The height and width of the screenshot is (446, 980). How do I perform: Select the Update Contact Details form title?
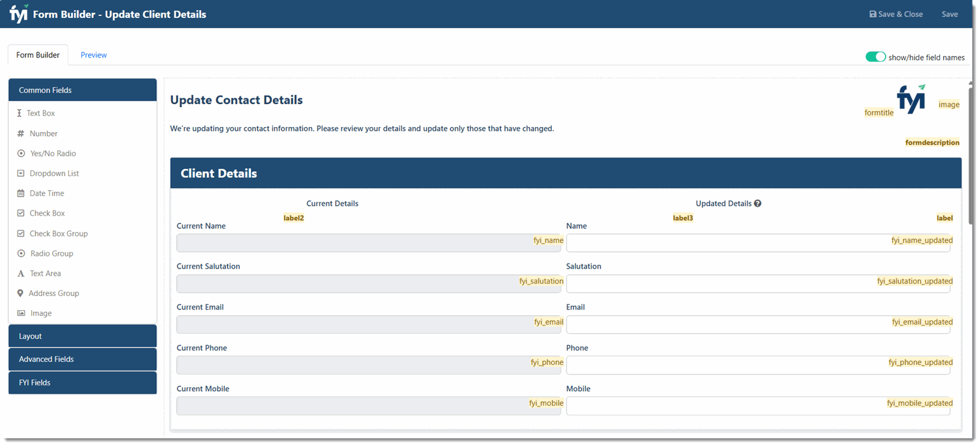click(x=236, y=100)
